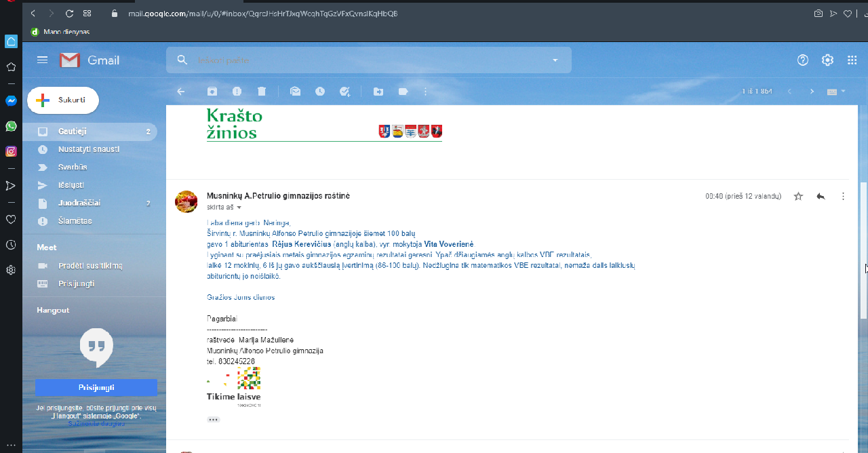Expand search options dropdown arrow

pos(555,60)
